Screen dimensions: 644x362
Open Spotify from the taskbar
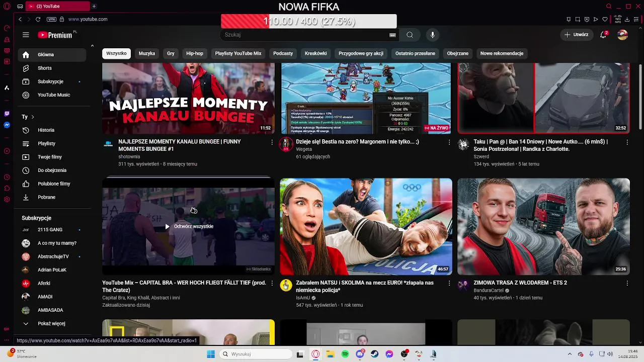(x=345, y=354)
